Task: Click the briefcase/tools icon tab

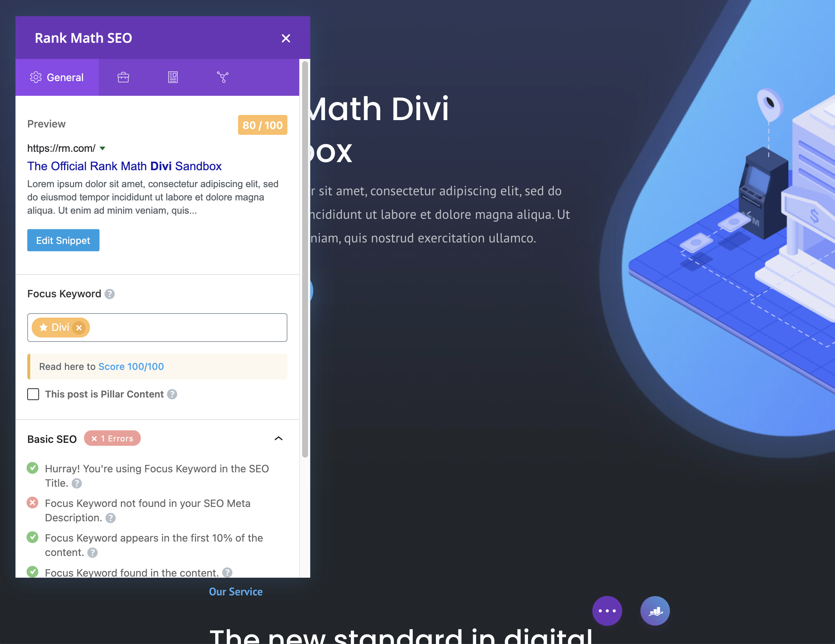Action: point(123,76)
